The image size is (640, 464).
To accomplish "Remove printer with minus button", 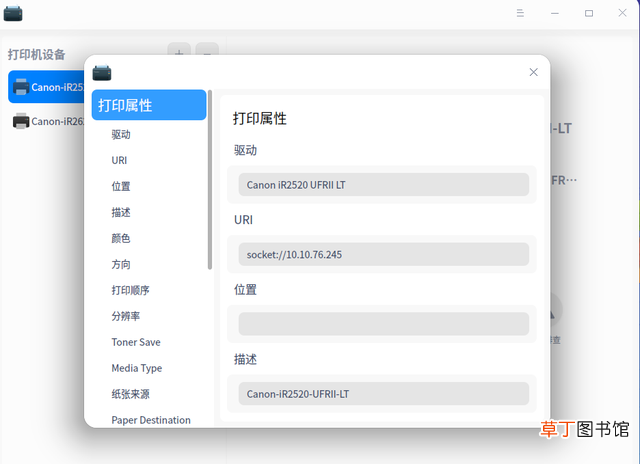I will pos(207,49).
